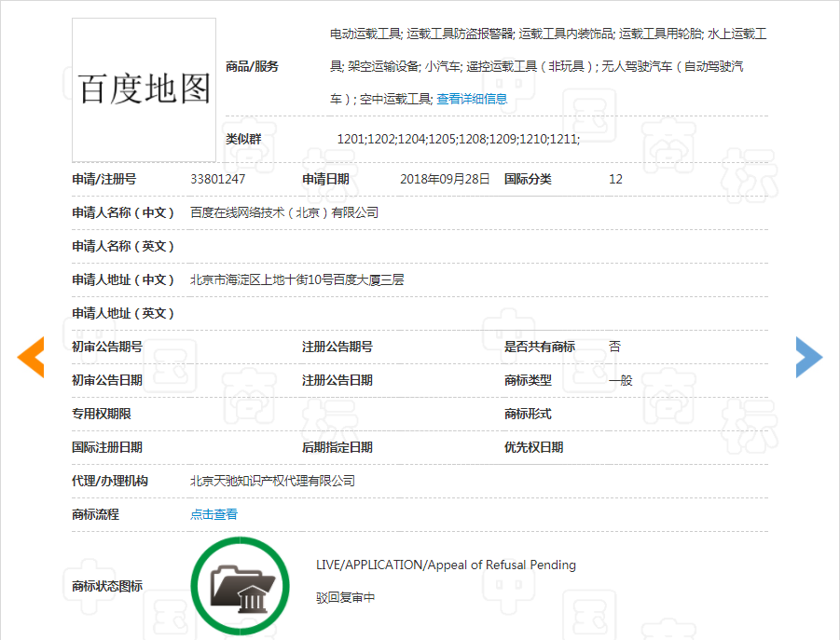Click the 优先权日期 label
Viewport: 840px width, 640px height.
pyautogui.click(x=533, y=447)
